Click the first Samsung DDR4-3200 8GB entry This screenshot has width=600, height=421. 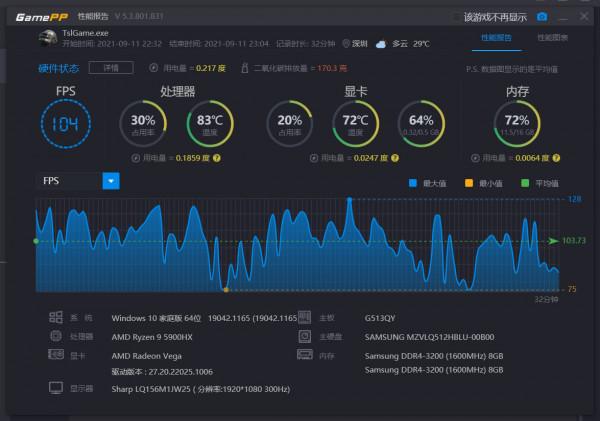pyautogui.click(x=434, y=356)
